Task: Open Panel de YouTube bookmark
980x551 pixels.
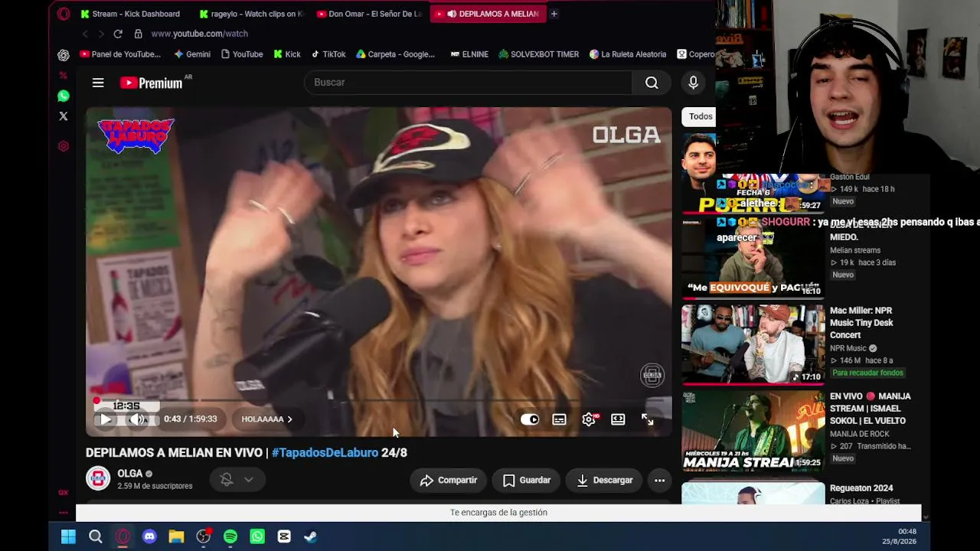Action: pos(120,54)
